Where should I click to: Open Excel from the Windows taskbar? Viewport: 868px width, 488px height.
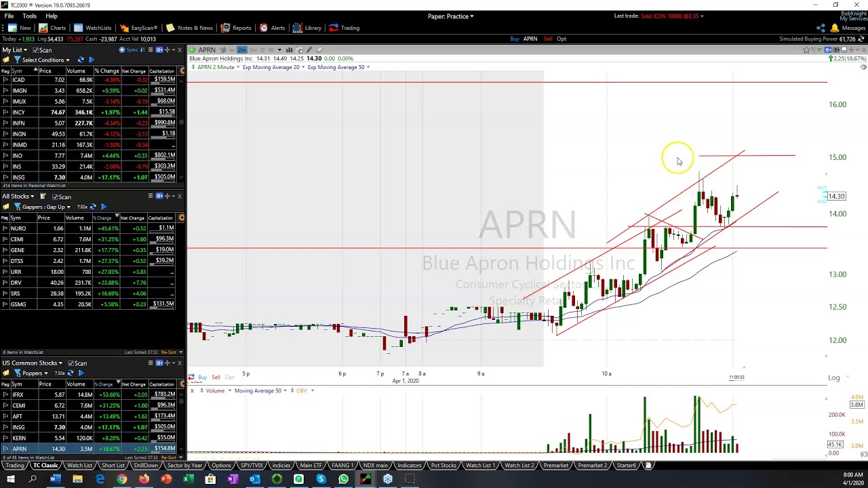(x=188, y=479)
